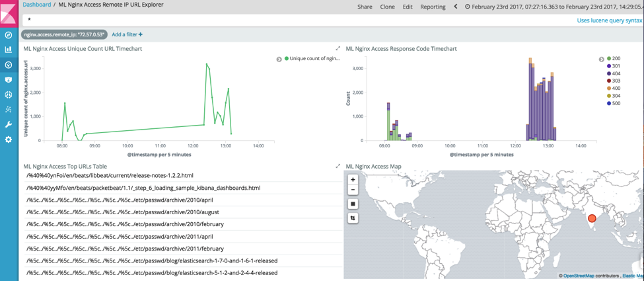The image size is (644, 281).
Task: Open the Share menu
Action: pos(365,7)
